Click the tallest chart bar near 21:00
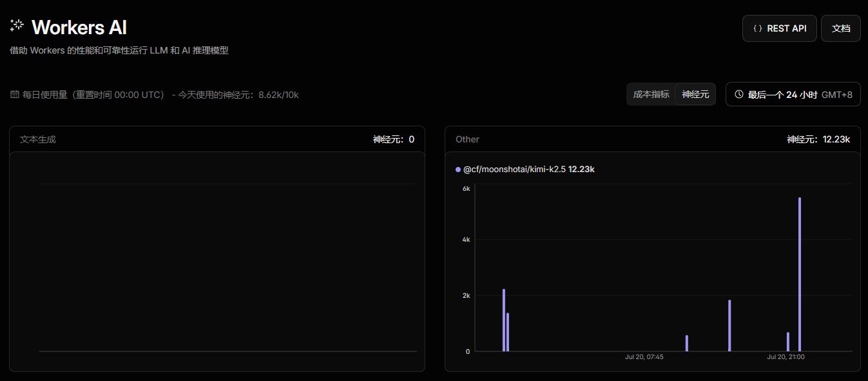The image size is (868, 381). [800, 275]
